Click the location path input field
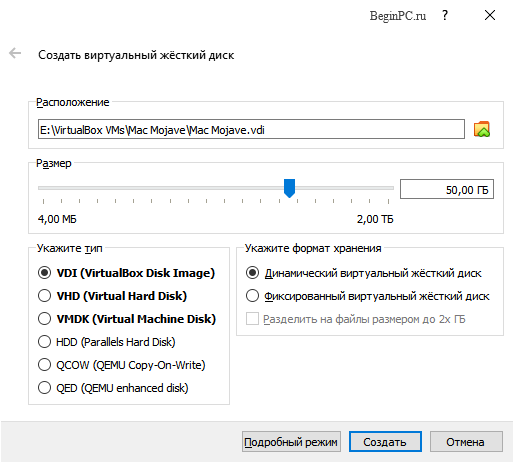Image resolution: width=514 pixels, height=463 pixels. click(251, 129)
